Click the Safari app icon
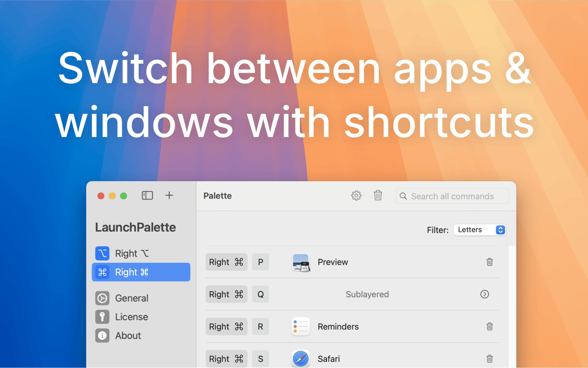This screenshot has width=588, height=368. [301, 359]
